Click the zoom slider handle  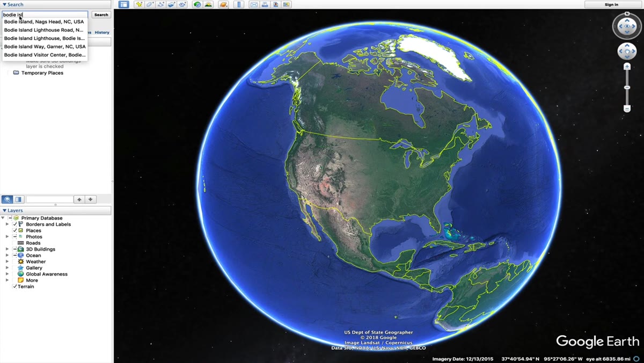627,88
